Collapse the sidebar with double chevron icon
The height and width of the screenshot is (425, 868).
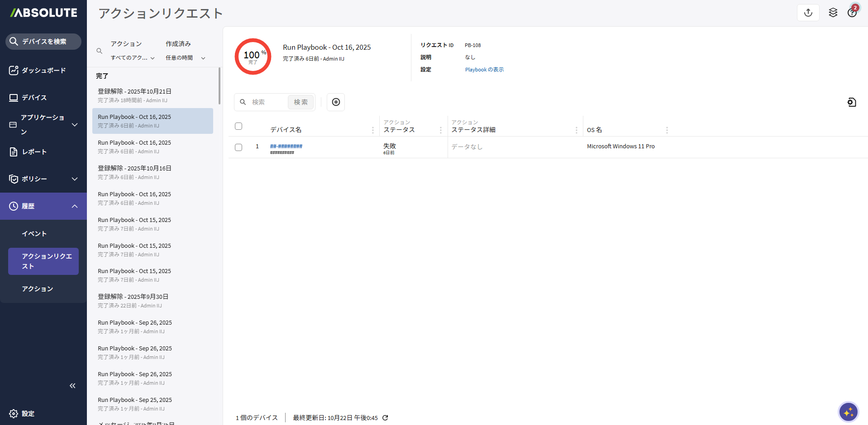coord(72,386)
